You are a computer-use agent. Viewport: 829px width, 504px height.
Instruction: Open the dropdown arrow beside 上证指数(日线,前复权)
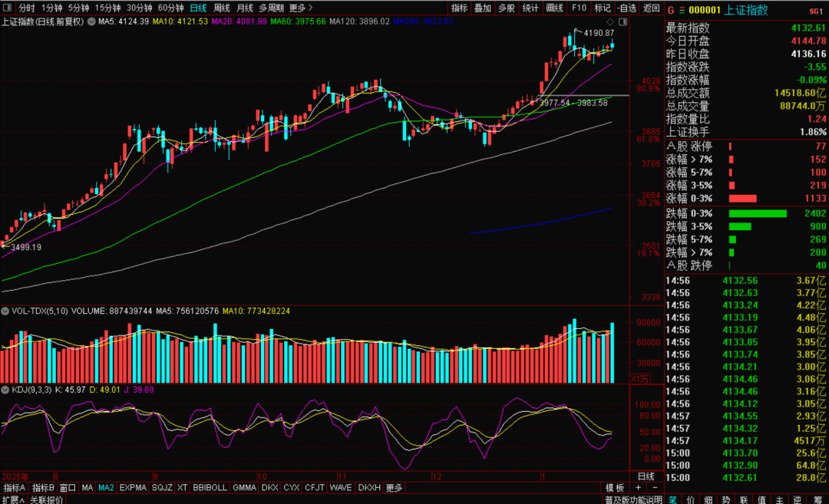[91, 21]
